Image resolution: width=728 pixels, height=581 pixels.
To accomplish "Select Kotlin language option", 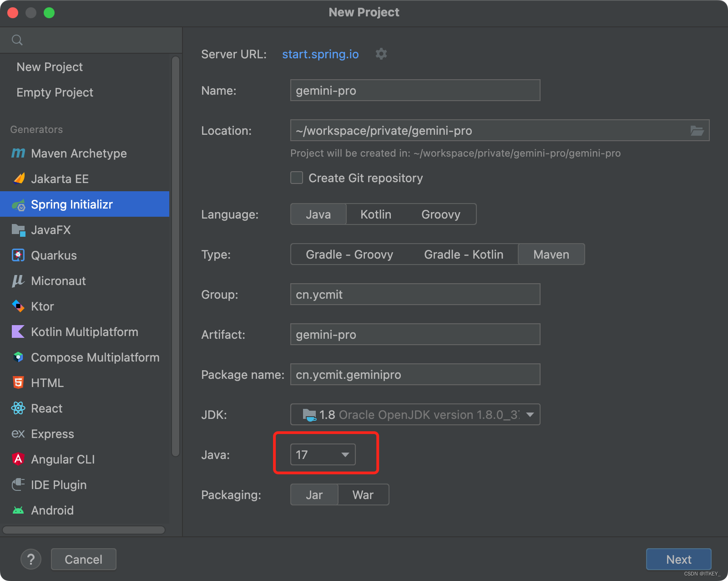I will (x=376, y=214).
